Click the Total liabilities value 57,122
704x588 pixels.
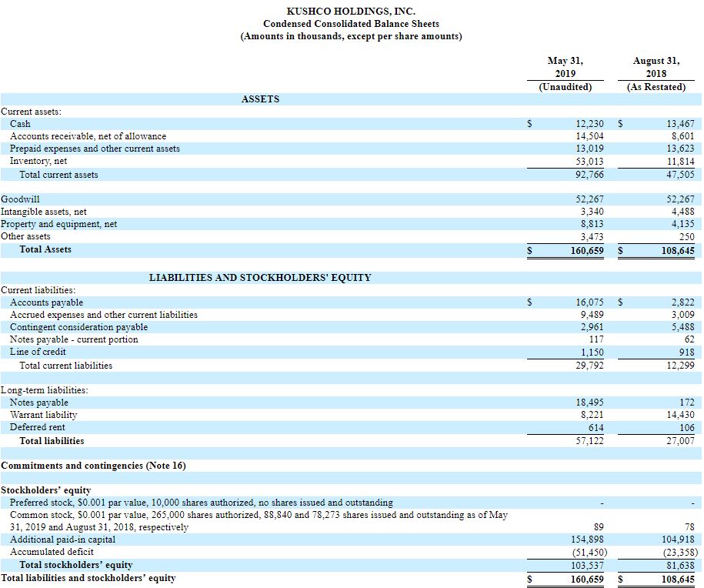click(589, 441)
